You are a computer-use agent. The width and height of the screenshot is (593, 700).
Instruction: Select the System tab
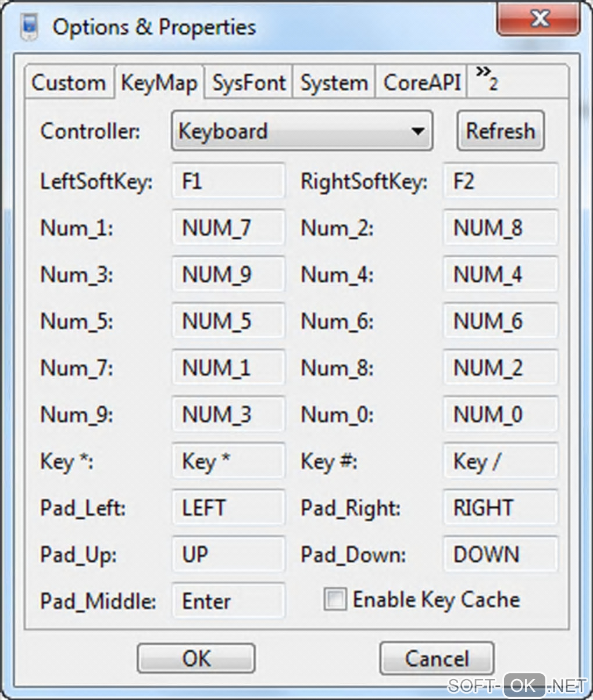tap(334, 83)
